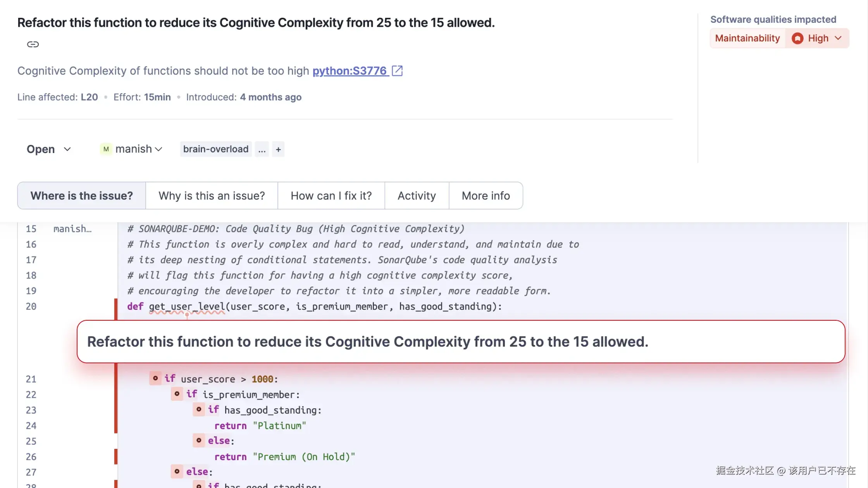Switch to 'Why is this an issue?' tab

tap(212, 196)
